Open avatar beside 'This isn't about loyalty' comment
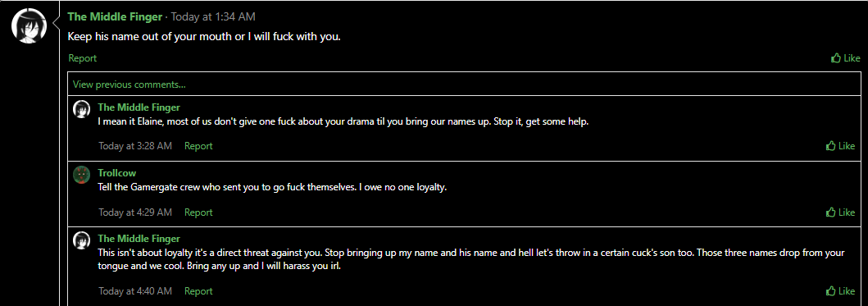The image size is (868, 306). (x=82, y=240)
